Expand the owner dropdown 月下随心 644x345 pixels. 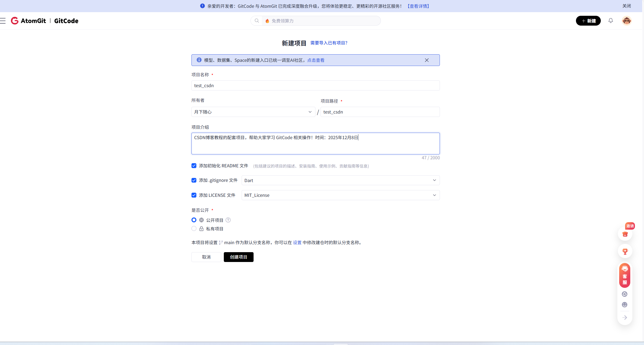tap(253, 112)
